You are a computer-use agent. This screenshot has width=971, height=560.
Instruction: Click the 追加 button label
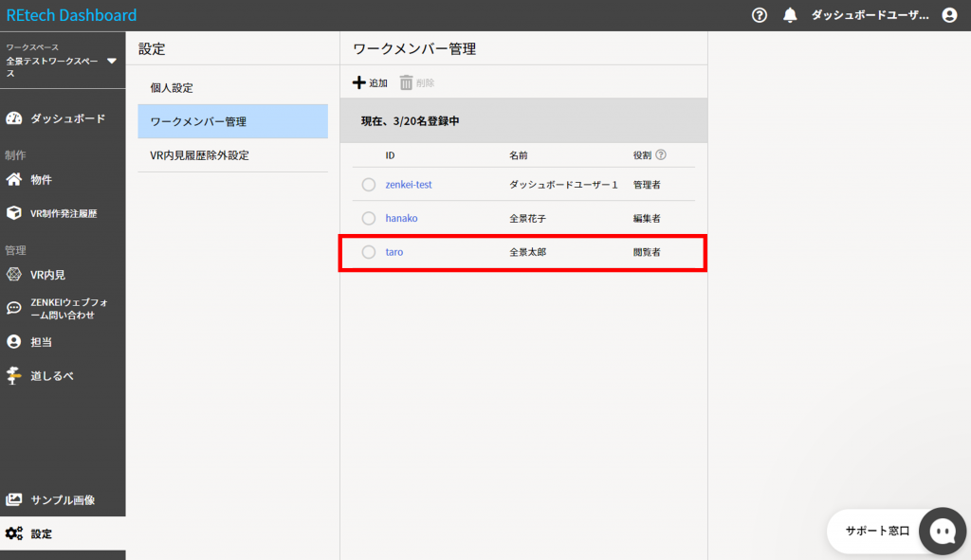tap(378, 83)
